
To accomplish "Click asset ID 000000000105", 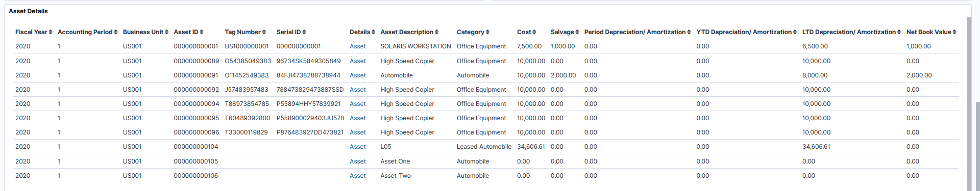I will (x=196, y=161).
